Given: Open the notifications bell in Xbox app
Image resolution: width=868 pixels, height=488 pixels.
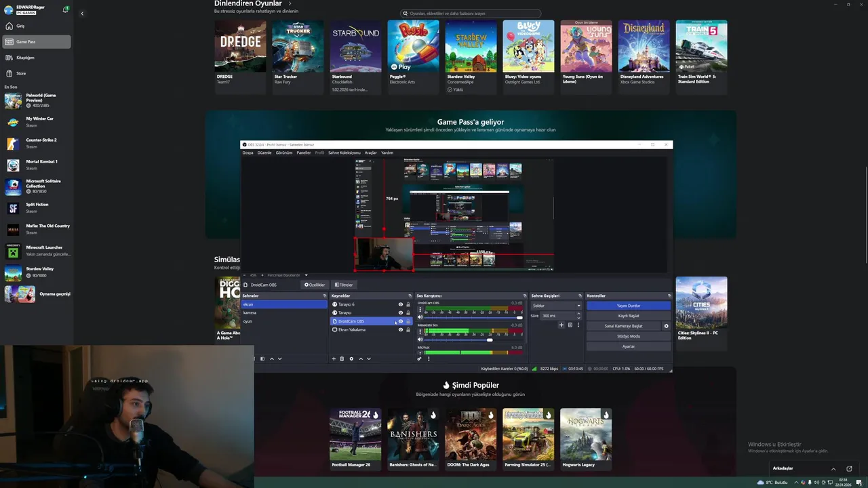Looking at the screenshot, I should tap(65, 9).
